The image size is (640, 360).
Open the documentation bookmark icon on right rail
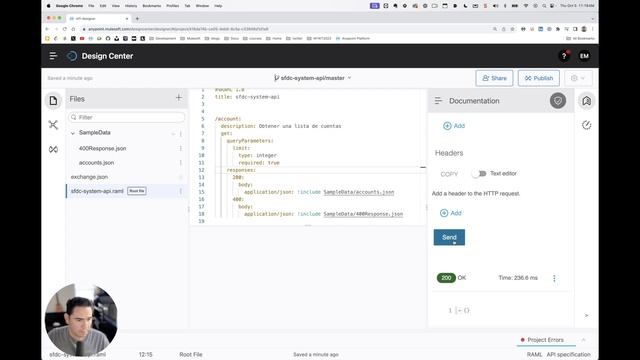point(587,101)
